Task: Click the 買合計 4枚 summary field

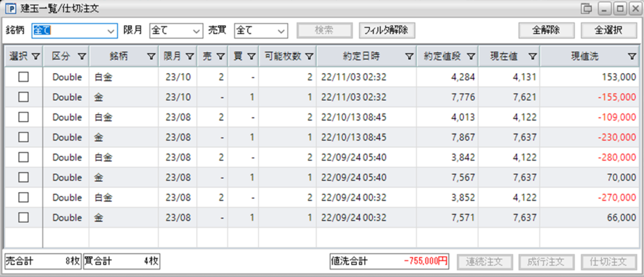Action: [x=121, y=262]
